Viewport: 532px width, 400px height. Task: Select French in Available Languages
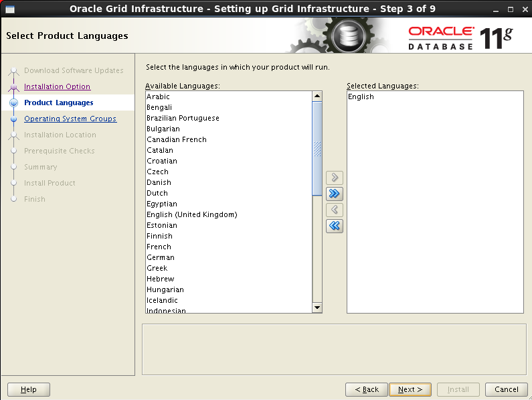coord(228,247)
